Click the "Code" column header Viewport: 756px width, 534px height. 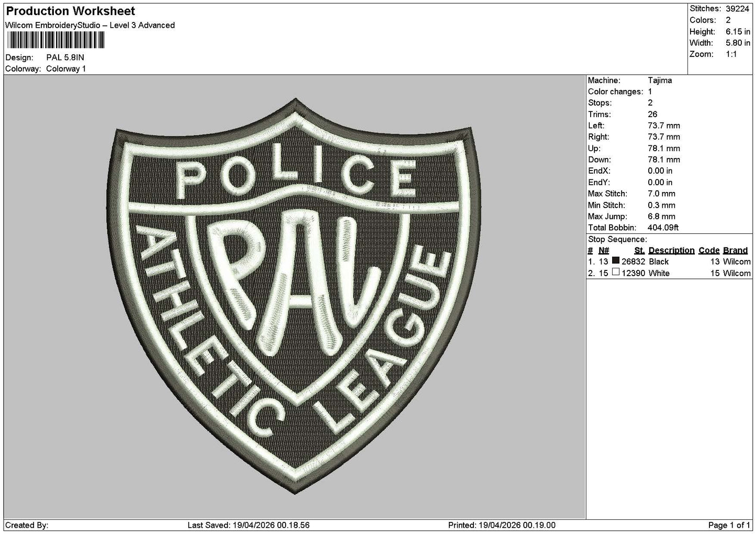[x=709, y=251]
